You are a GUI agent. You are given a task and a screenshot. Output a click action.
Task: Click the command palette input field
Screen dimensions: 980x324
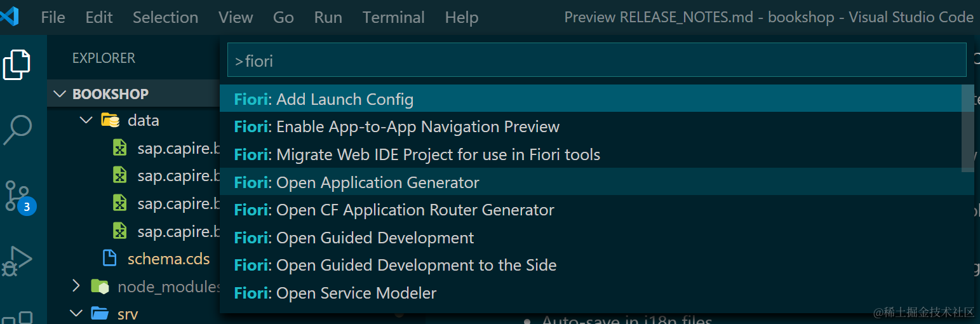click(596, 60)
